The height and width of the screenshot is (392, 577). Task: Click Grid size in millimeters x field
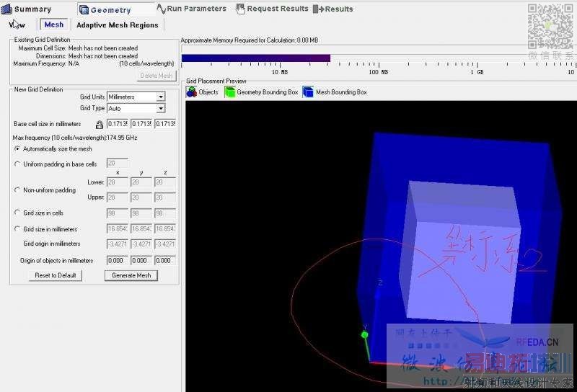[118, 228]
